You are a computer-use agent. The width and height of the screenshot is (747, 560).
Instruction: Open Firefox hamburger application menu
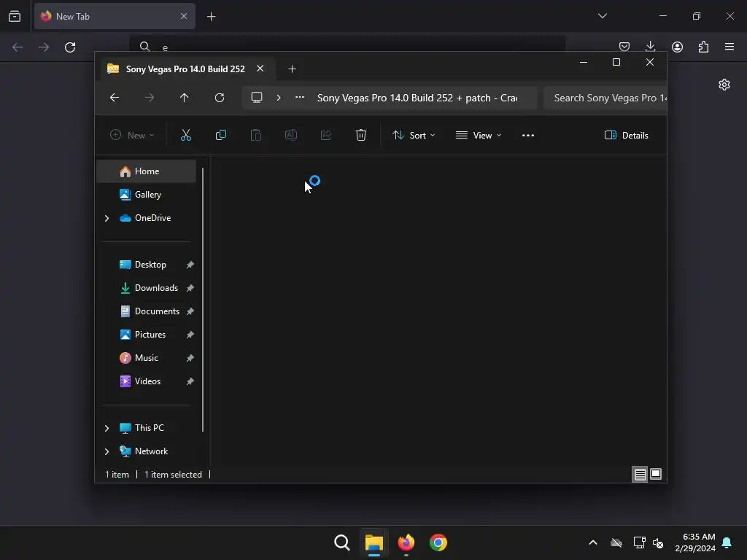tap(729, 47)
